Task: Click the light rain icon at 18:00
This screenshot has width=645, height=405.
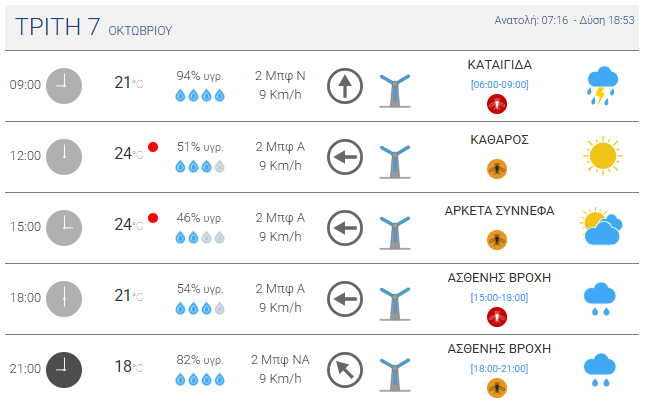Action: (x=600, y=298)
